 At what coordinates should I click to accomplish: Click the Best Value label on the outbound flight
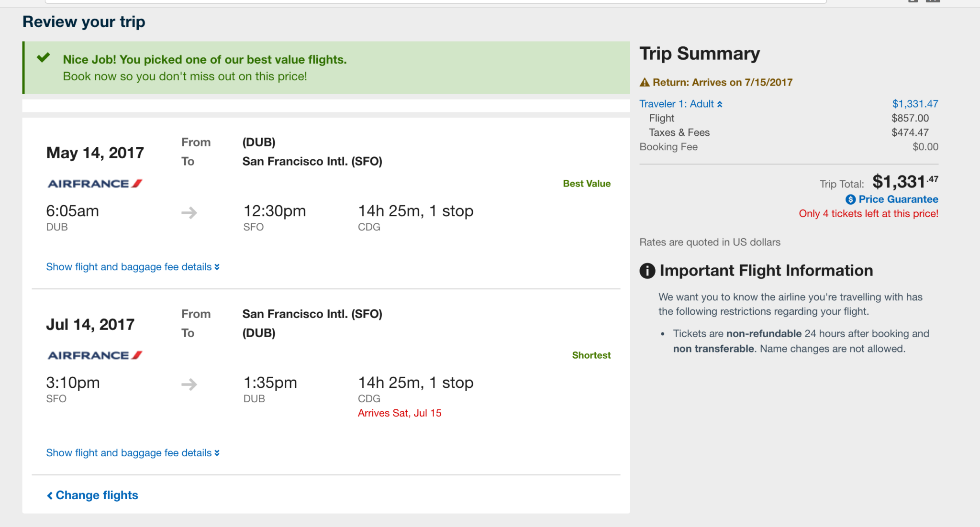[x=587, y=184]
